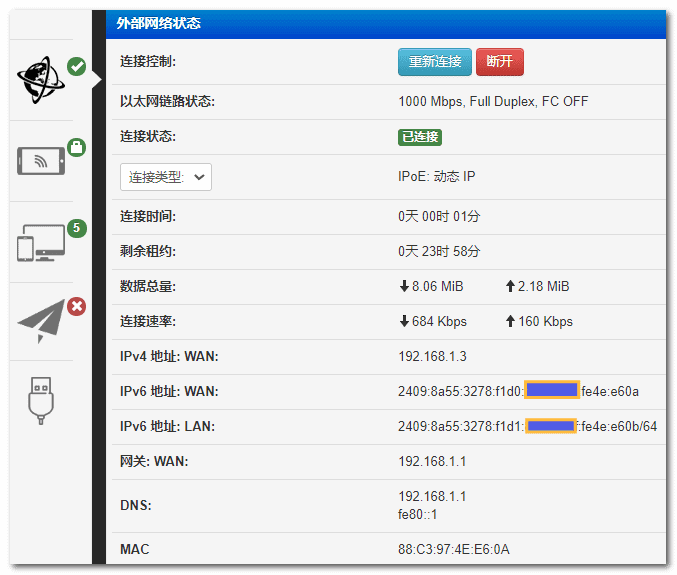Open the 连接类型 dropdown
The height and width of the screenshot is (575, 677).
[165, 177]
